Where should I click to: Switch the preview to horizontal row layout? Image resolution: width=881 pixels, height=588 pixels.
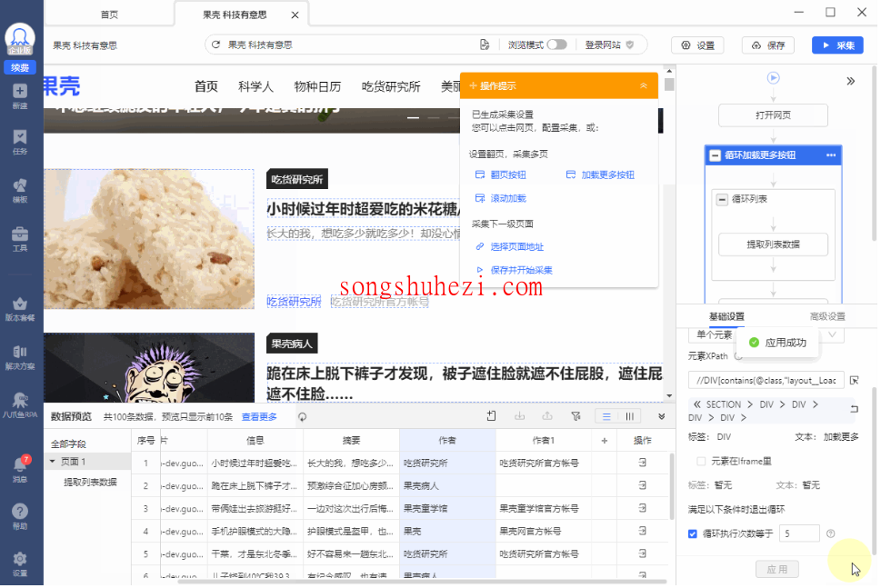[607, 418]
